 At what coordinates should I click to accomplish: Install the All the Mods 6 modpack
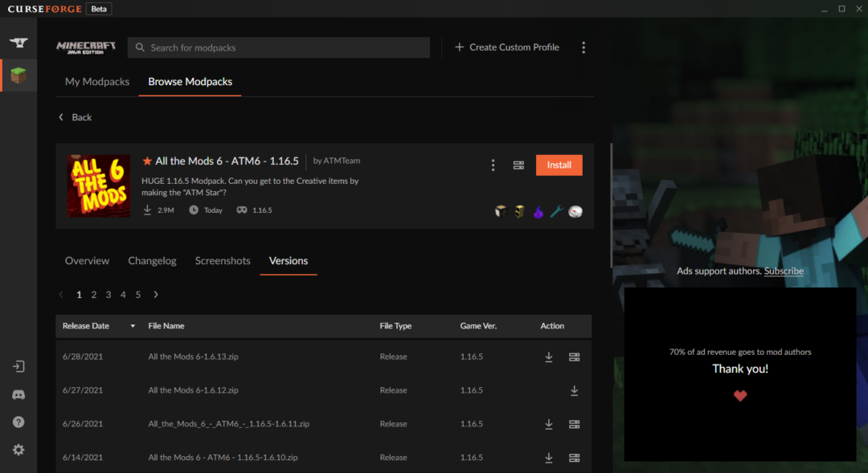(x=559, y=165)
